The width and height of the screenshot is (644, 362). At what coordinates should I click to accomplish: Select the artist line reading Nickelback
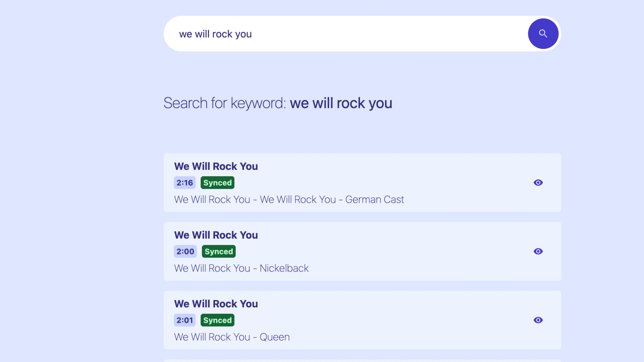(241, 268)
